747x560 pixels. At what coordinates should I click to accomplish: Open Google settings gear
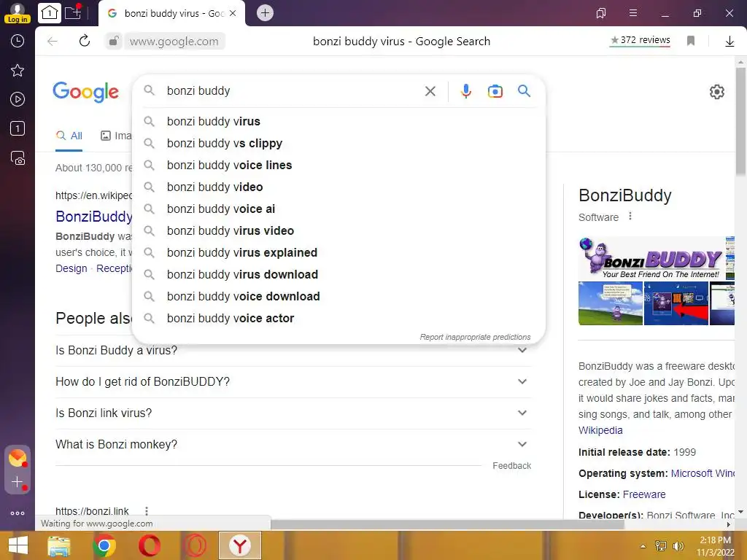[716, 92]
